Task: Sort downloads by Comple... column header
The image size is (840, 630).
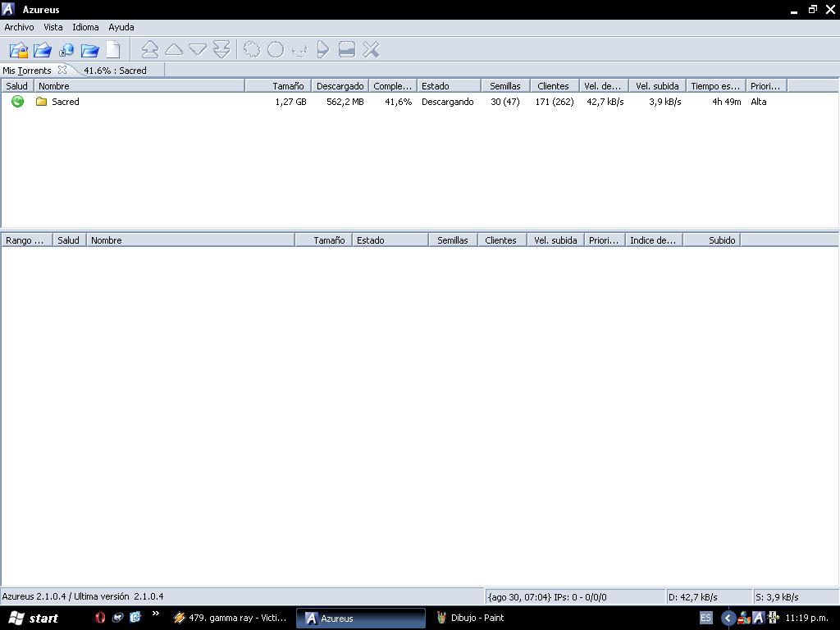Action: [x=393, y=85]
